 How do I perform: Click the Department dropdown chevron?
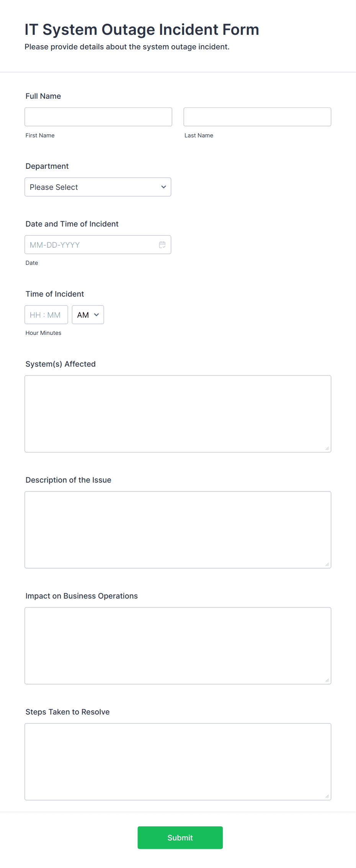[163, 187]
